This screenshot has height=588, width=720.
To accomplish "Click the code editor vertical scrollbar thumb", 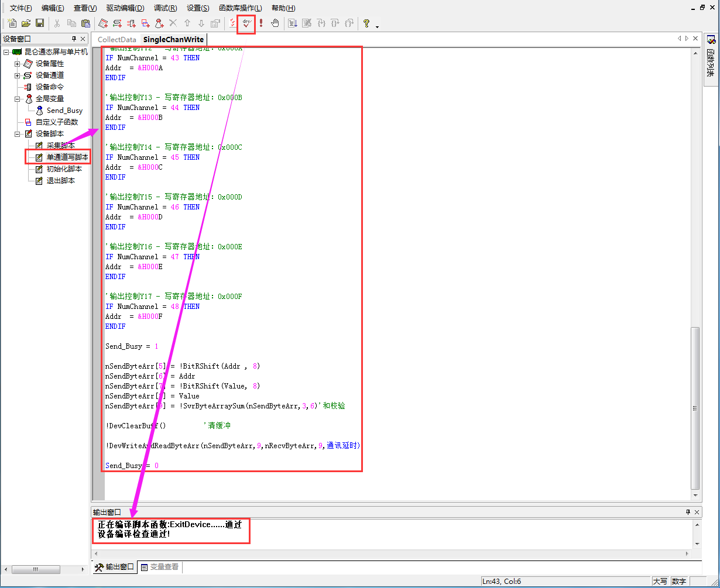I will click(x=695, y=408).
